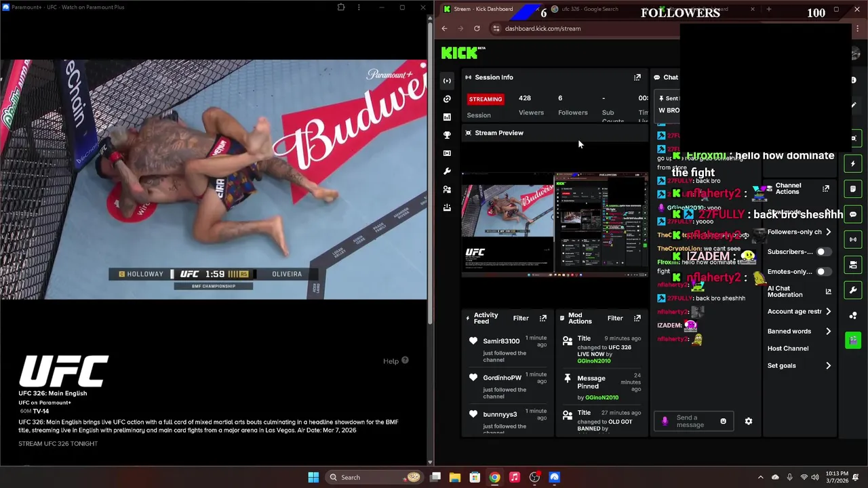868x488 pixels.
Task: Expand Followers-only chat options
Action: 828,232
